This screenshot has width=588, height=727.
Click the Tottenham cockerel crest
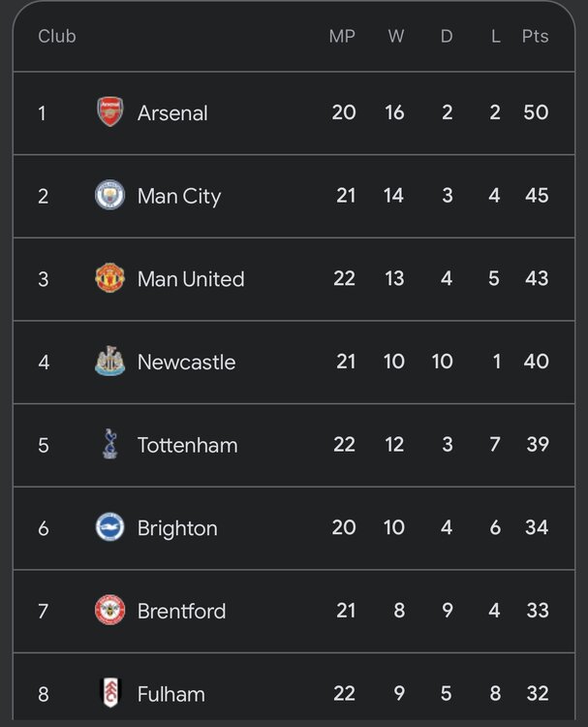coord(109,445)
